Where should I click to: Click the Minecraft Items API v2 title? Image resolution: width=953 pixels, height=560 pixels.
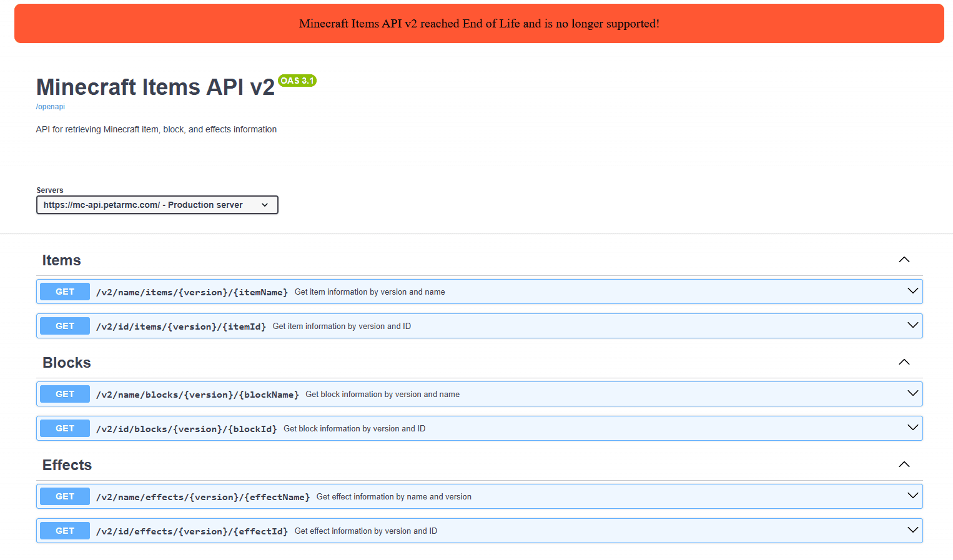point(155,87)
